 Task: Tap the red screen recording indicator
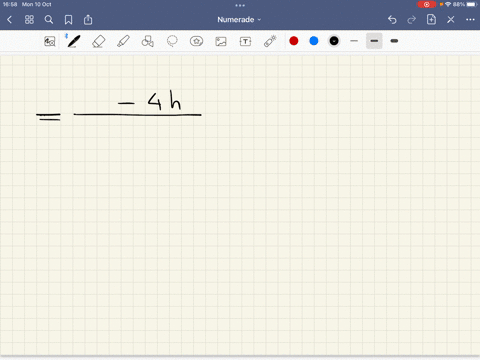coord(427,4)
